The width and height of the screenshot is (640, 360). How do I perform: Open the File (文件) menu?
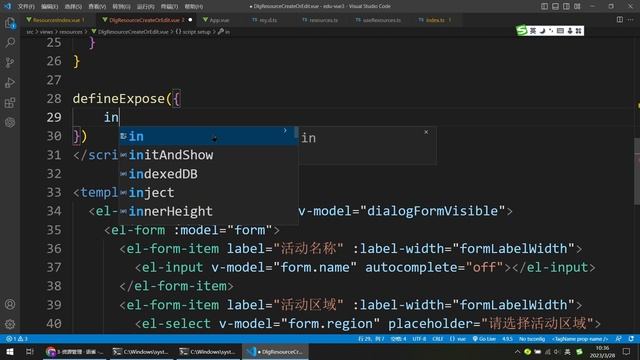pos(26,7)
